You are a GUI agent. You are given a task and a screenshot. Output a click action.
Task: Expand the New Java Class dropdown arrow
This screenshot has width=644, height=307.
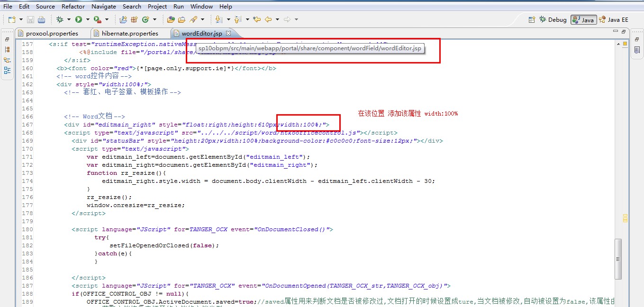point(154,19)
